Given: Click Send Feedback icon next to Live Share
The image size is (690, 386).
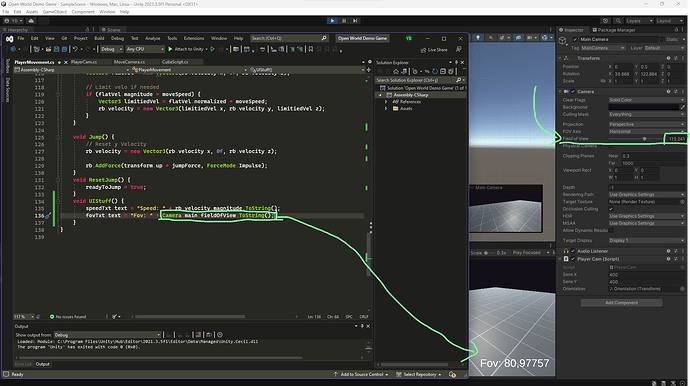Looking at the screenshot, I should click(x=459, y=49).
